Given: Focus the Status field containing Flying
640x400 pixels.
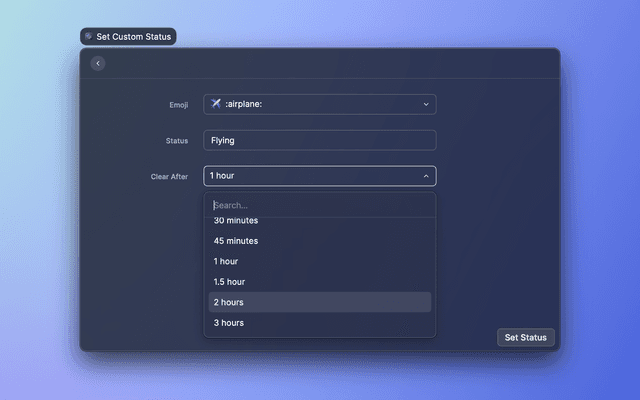Looking at the screenshot, I should [319, 140].
